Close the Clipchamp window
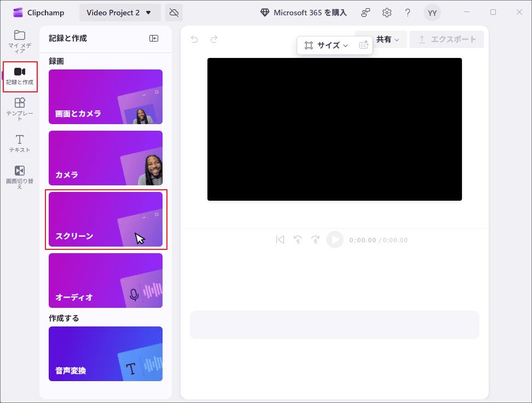The height and width of the screenshot is (403, 532). click(x=519, y=12)
